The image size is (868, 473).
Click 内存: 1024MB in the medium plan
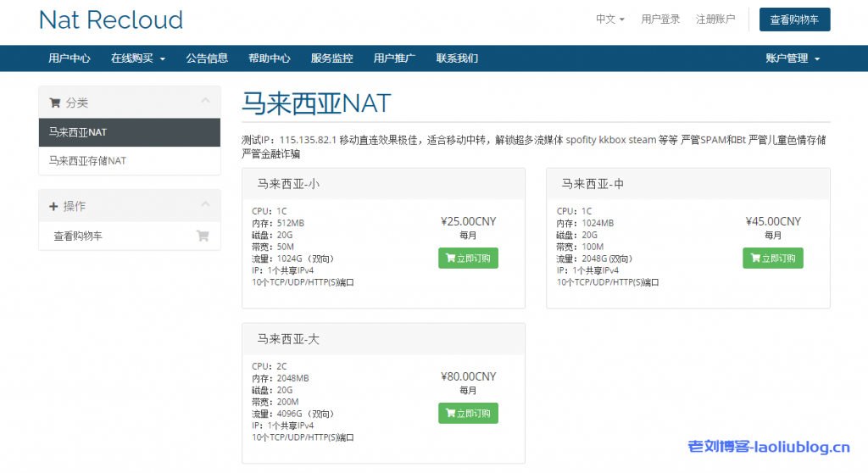click(585, 223)
